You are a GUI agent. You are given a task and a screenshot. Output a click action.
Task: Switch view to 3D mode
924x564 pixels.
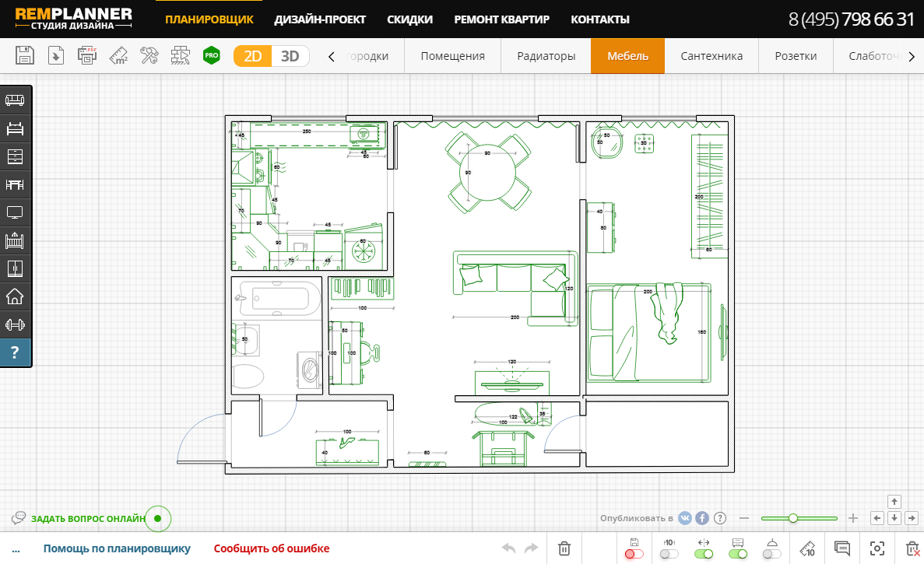coord(290,56)
